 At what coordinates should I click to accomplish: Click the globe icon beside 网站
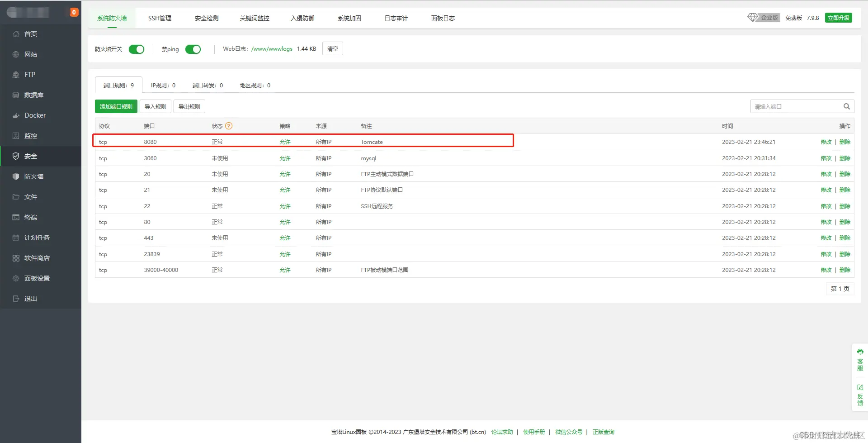[x=16, y=54]
